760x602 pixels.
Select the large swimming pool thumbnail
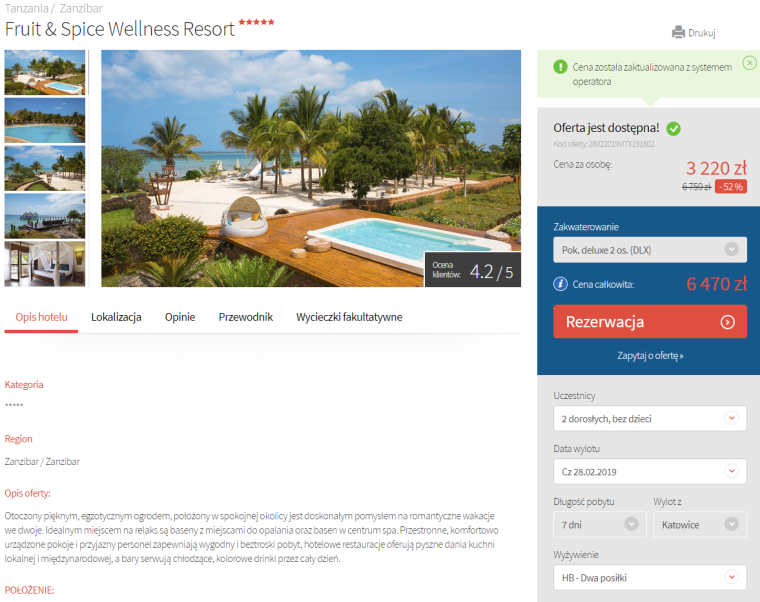45,120
